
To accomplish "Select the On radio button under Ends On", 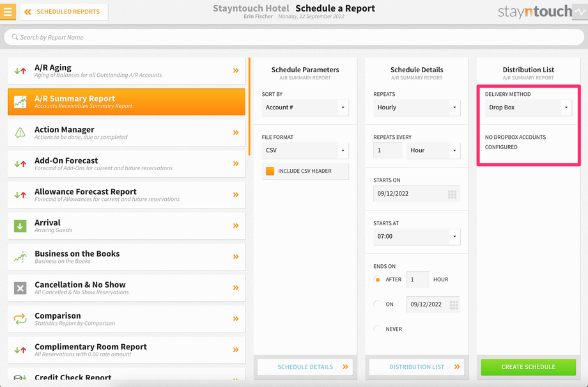I will tap(377, 304).
